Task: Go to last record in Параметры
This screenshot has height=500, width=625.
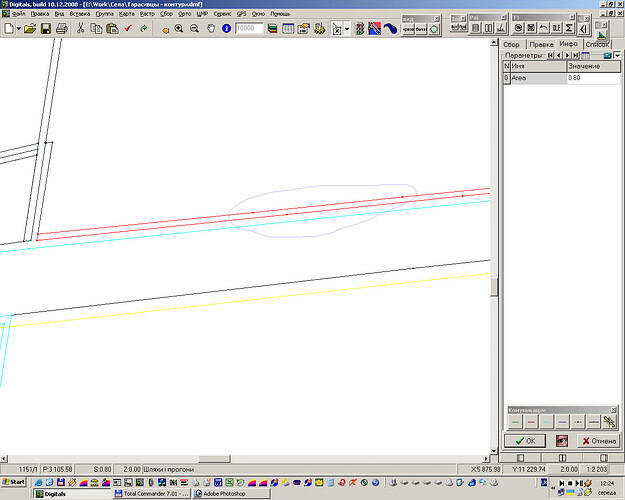Action: click(x=576, y=55)
